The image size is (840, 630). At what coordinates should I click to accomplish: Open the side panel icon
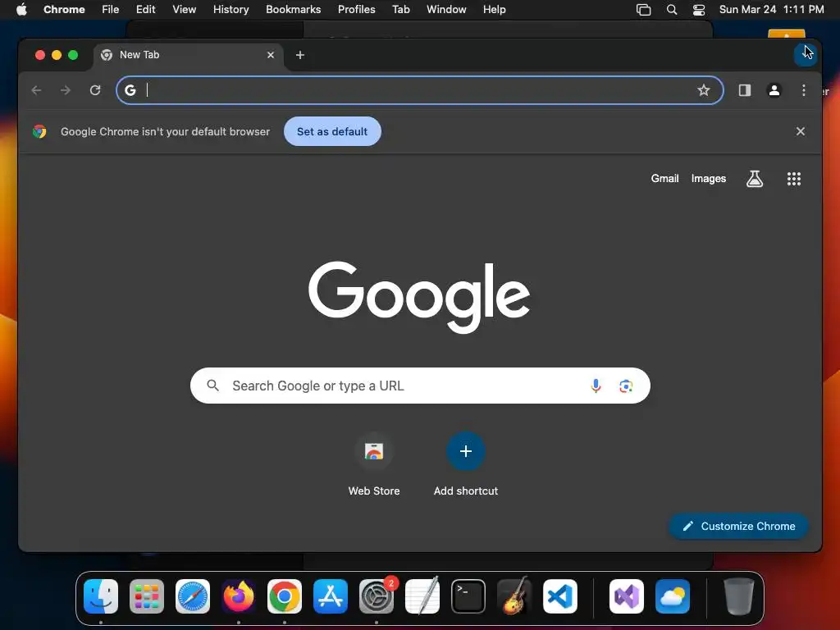tap(745, 90)
